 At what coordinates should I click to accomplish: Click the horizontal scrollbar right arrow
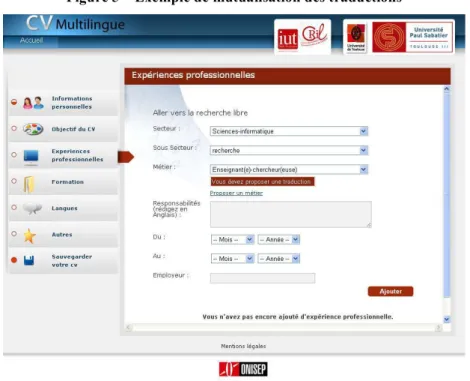pyautogui.click(x=438, y=328)
